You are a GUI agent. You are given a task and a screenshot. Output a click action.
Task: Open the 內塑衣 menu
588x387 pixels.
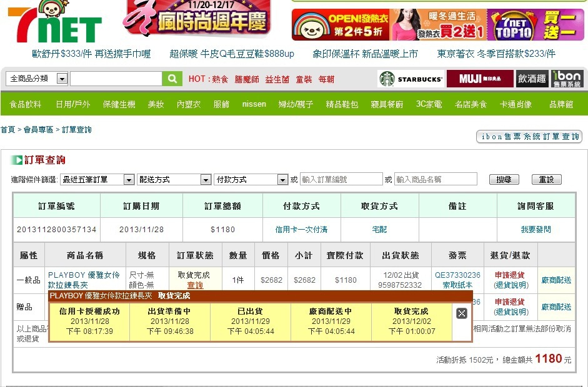(189, 104)
